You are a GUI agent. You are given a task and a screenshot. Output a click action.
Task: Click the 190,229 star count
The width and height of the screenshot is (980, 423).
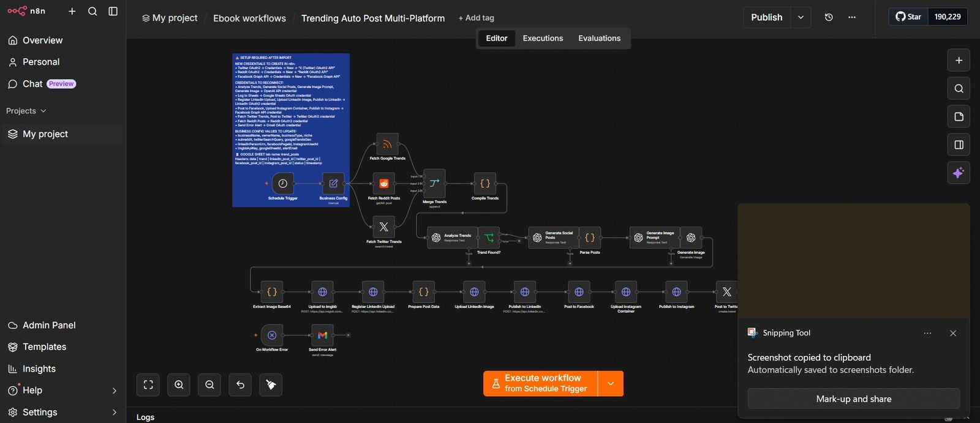948,17
